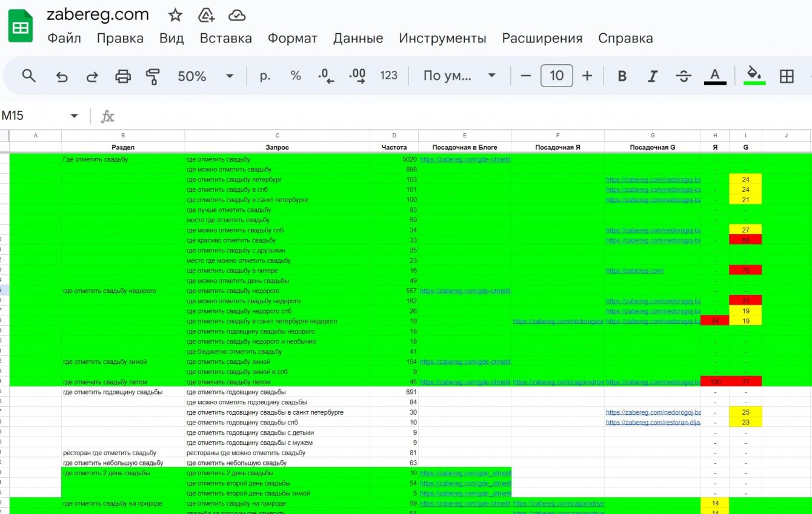Increase font size with plus button
The width and height of the screenshot is (812, 514).
click(587, 76)
